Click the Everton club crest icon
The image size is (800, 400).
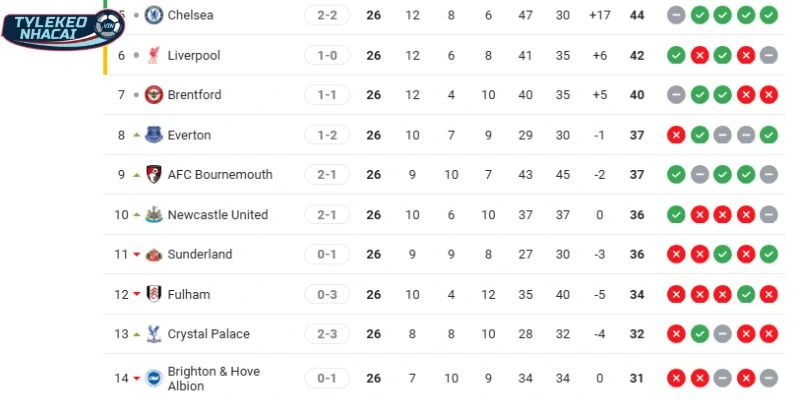pyautogui.click(x=154, y=135)
